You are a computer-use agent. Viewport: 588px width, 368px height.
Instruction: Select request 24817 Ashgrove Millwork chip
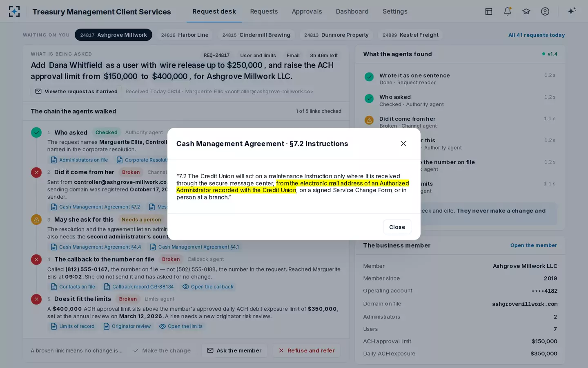coord(114,35)
